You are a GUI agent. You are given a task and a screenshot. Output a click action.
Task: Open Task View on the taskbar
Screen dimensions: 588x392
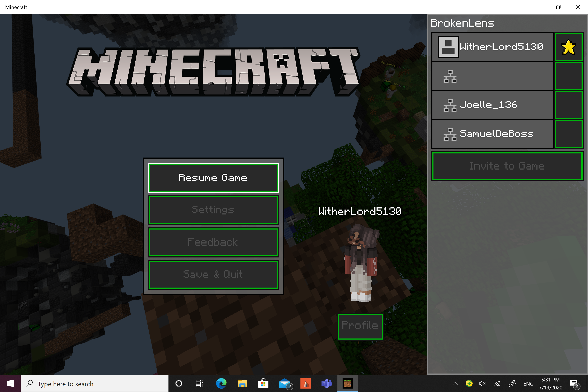pos(199,383)
